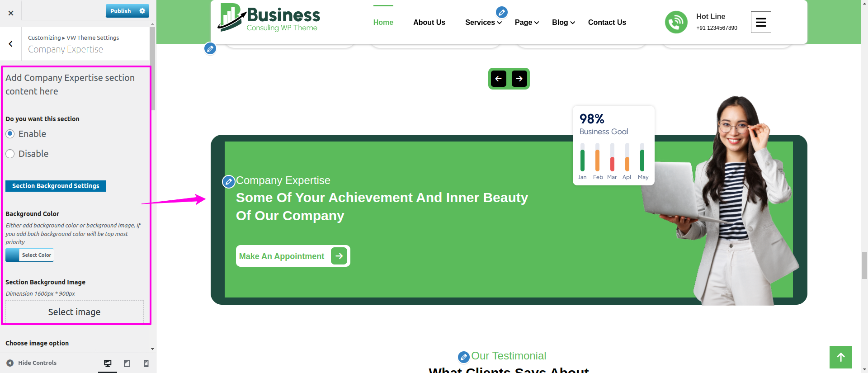The height and width of the screenshot is (373, 868).
Task: Expand the Page dropdown menu
Action: click(527, 23)
